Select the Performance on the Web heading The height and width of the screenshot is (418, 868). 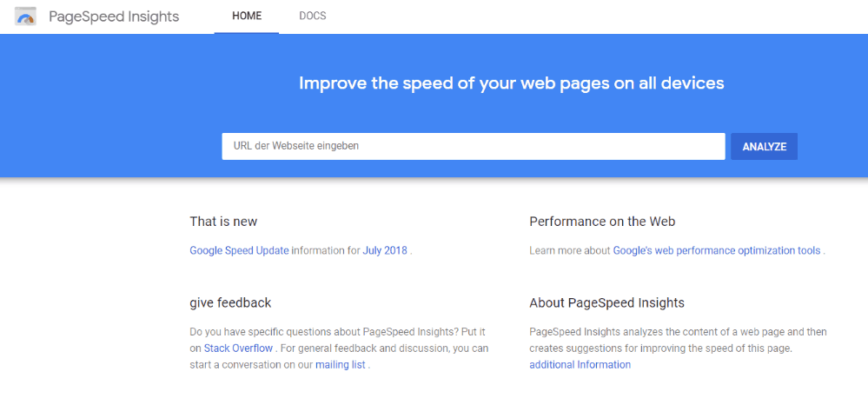(602, 222)
